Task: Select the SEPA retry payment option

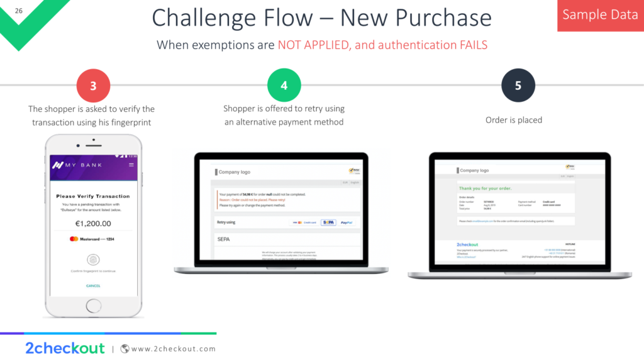Action: point(328,222)
